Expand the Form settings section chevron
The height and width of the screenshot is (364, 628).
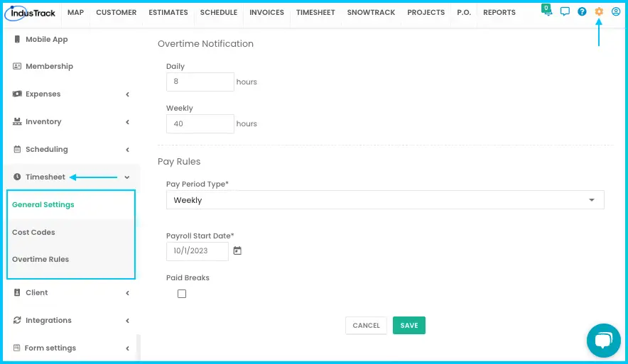pos(127,348)
